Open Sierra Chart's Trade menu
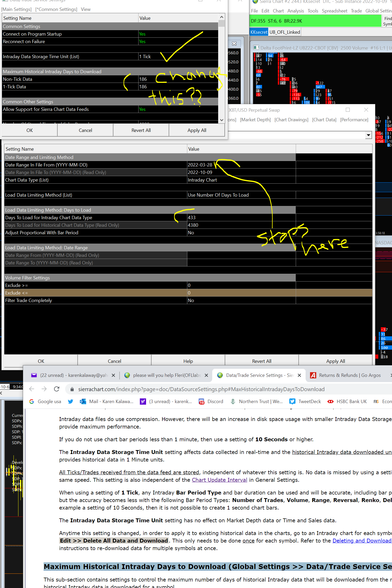Screen dimensions: 392x588 click(356, 11)
